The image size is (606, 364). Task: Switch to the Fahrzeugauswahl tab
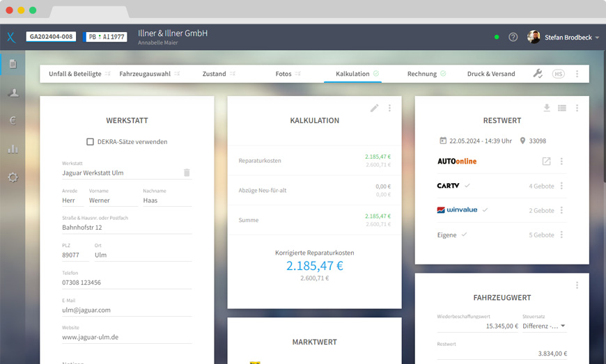point(145,74)
